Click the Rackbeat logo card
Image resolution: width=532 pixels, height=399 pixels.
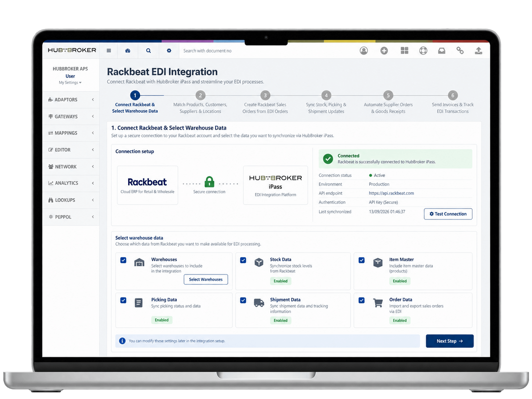[148, 185]
